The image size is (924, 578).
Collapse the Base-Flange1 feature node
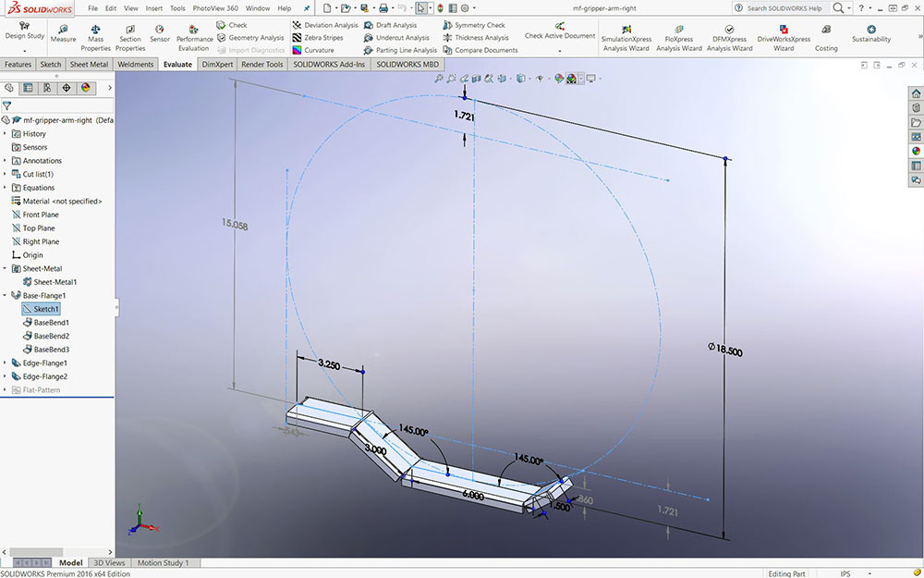pos(6,296)
